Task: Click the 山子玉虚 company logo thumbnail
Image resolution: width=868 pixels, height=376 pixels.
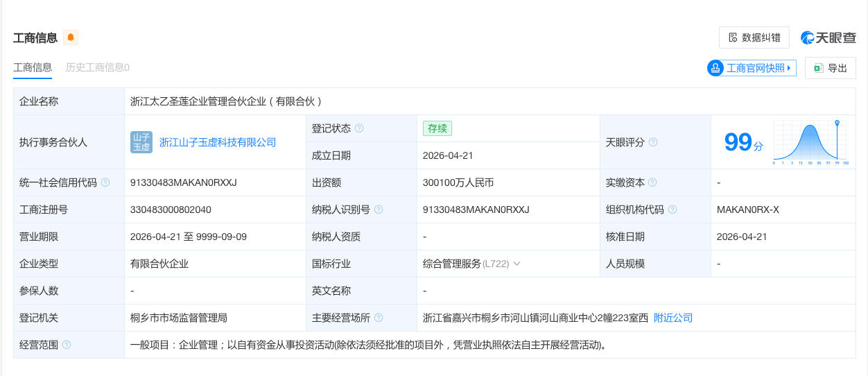Action: point(141,142)
